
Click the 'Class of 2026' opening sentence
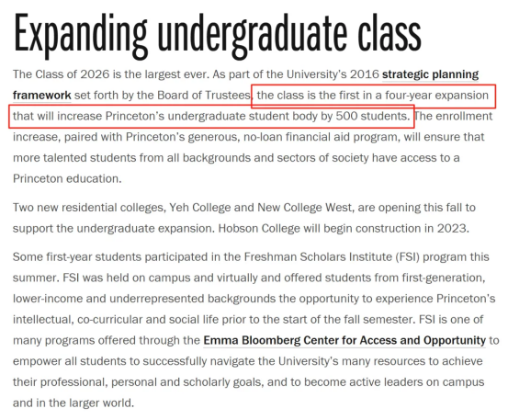111,74
